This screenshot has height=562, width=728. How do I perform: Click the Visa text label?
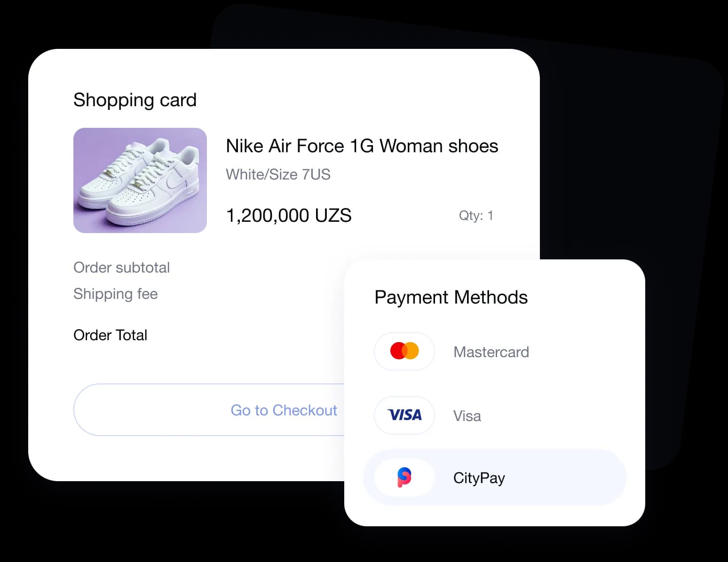click(x=467, y=416)
